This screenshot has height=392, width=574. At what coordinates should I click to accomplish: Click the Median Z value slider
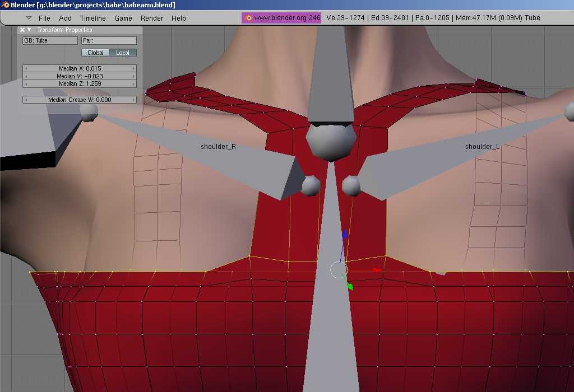80,84
